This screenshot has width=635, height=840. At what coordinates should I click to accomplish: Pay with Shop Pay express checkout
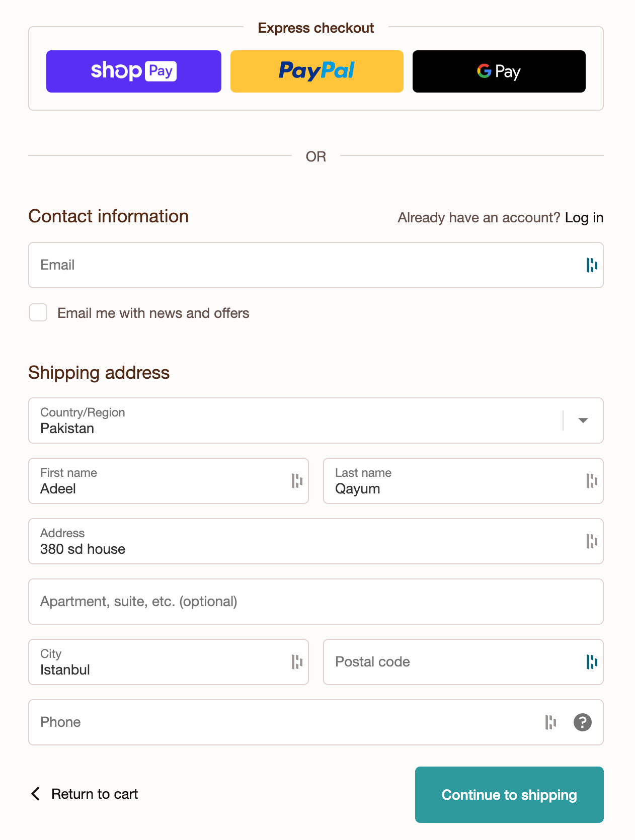pos(134,71)
